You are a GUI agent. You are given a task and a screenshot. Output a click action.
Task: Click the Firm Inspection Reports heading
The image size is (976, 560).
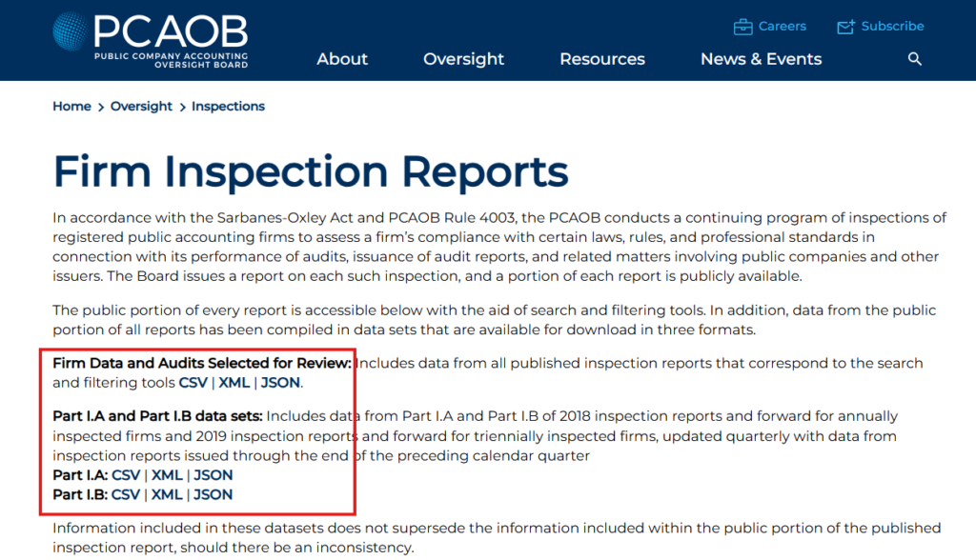pos(311,171)
